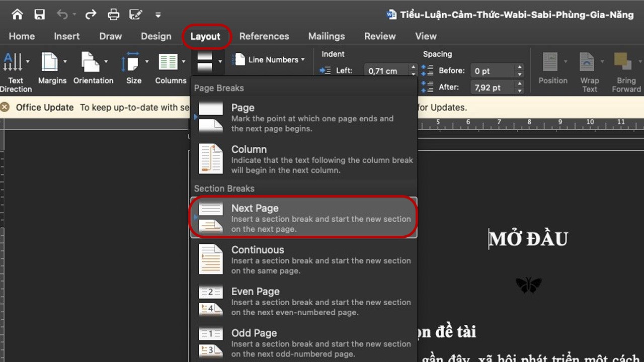This screenshot has height=362, width=644.
Task: Adjust Spacing After stepper arrows
Action: point(520,87)
